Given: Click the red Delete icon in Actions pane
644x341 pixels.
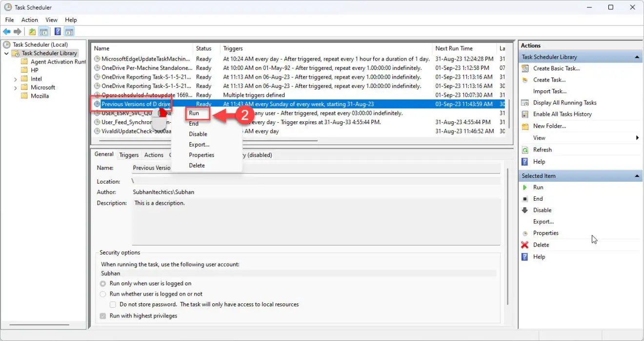Looking at the screenshot, I should [x=525, y=244].
